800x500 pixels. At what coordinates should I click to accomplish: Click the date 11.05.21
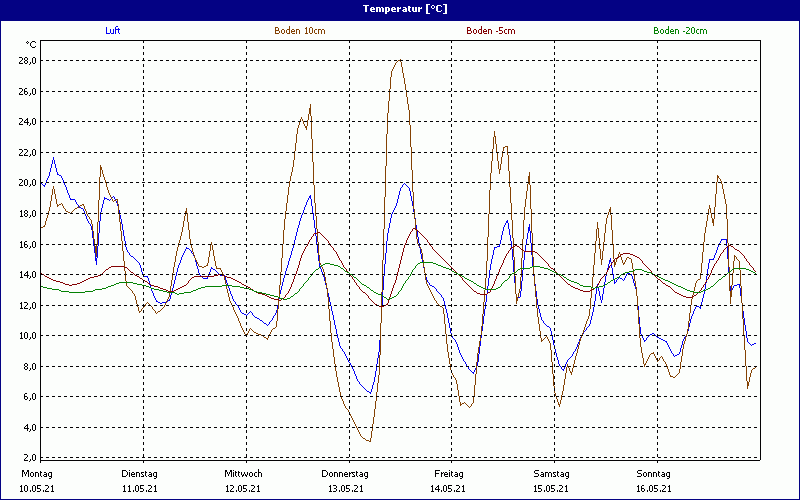coord(139,489)
